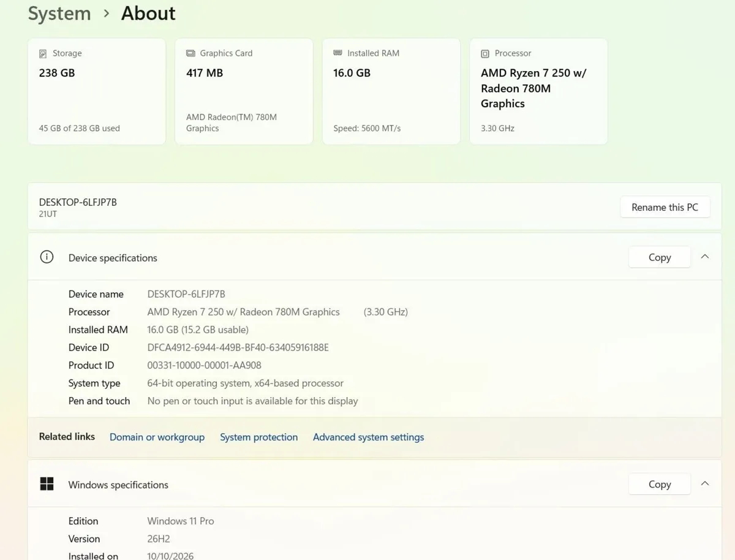The image size is (735, 560).
Task: Open the 16.0 GB Installed RAM tile
Action: [x=391, y=91]
